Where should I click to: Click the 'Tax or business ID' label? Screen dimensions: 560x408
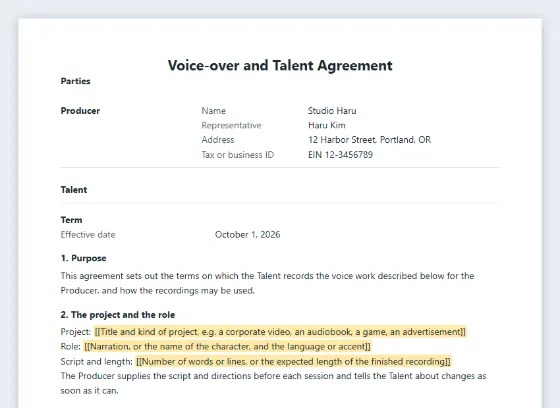[x=238, y=155]
